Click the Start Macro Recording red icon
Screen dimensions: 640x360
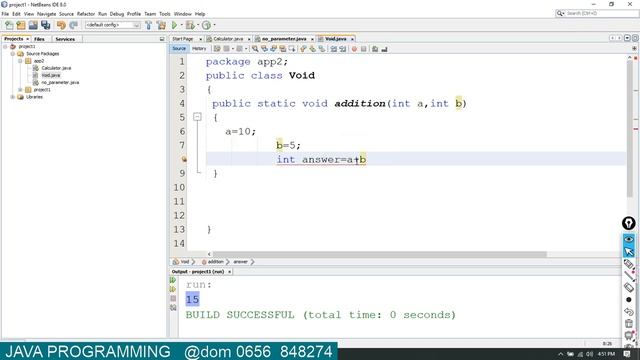pos(354,49)
